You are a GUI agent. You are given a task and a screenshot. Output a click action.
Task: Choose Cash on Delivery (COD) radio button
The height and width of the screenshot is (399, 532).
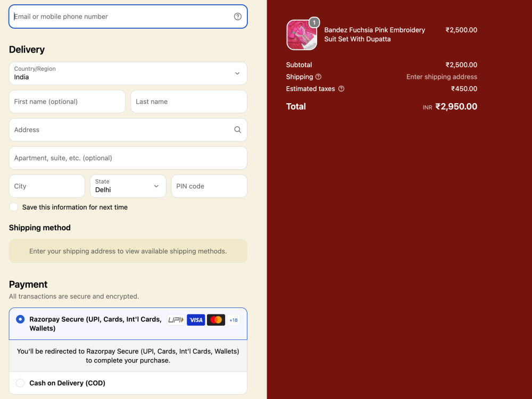20,383
